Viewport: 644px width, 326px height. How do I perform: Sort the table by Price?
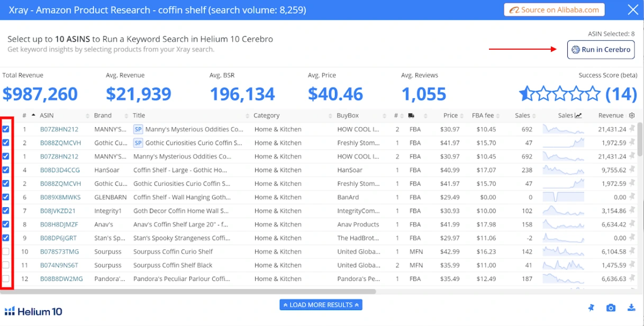click(450, 115)
